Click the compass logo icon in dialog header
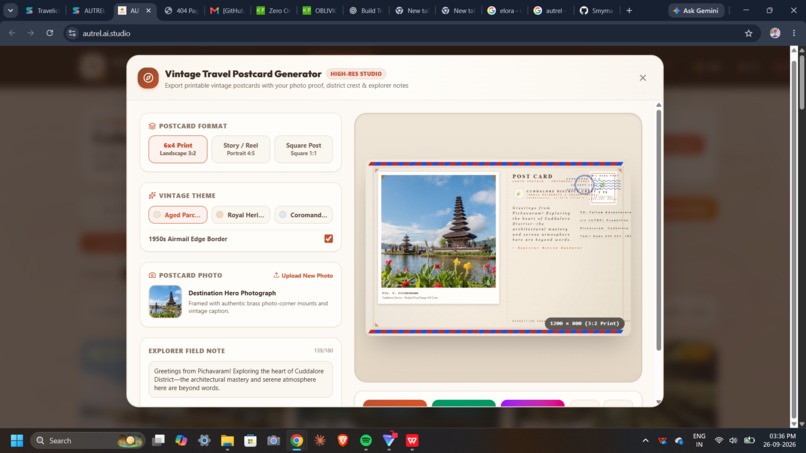Image resolution: width=806 pixels, height=453 pixels. pyautogui.click(x=148, y=78)
